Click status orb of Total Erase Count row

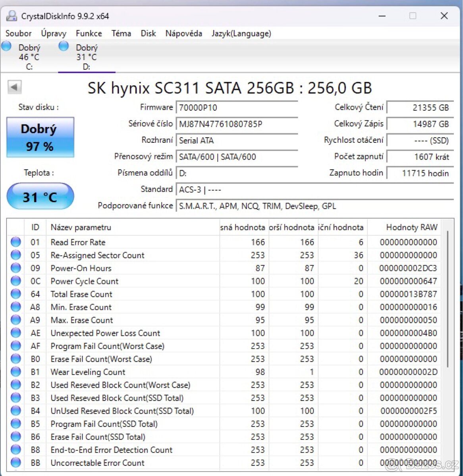16,294
